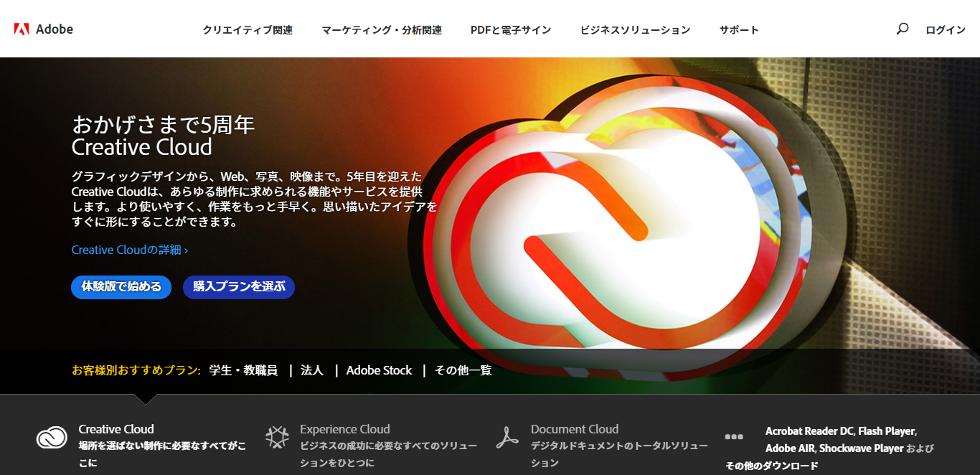Open クリエイティブ関連 menu
The image size is (980, 475).
pyautogui.click(x=248, y=30)
